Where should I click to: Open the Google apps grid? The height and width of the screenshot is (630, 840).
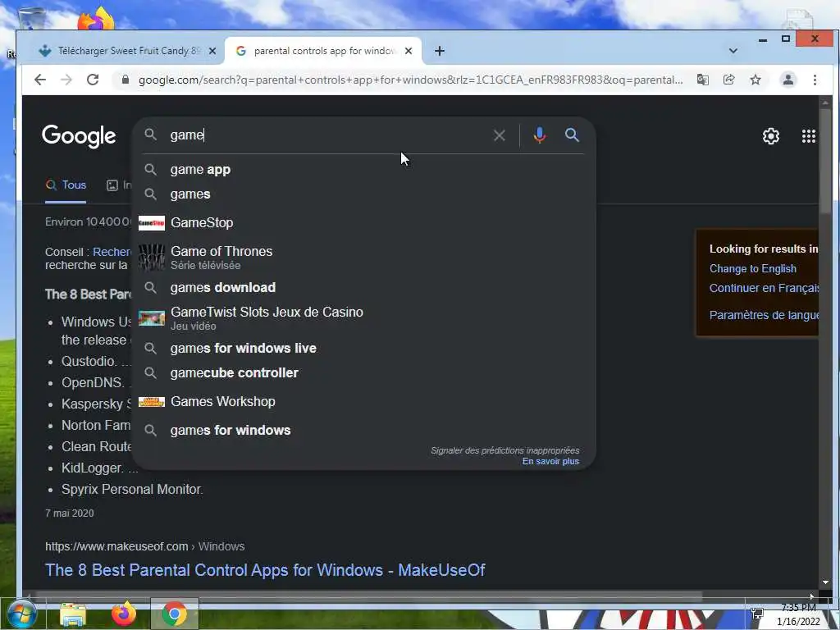808,136
